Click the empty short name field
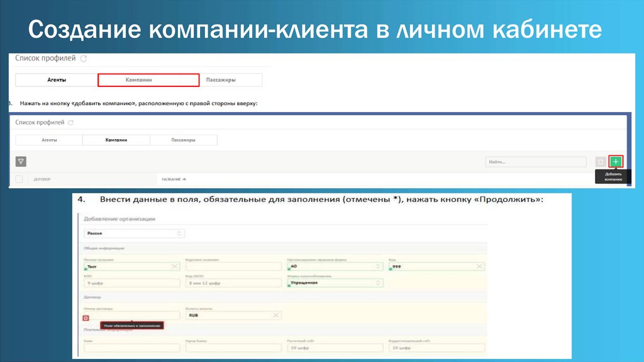Screen dimensions: 644x362 (x=233, y=266)
